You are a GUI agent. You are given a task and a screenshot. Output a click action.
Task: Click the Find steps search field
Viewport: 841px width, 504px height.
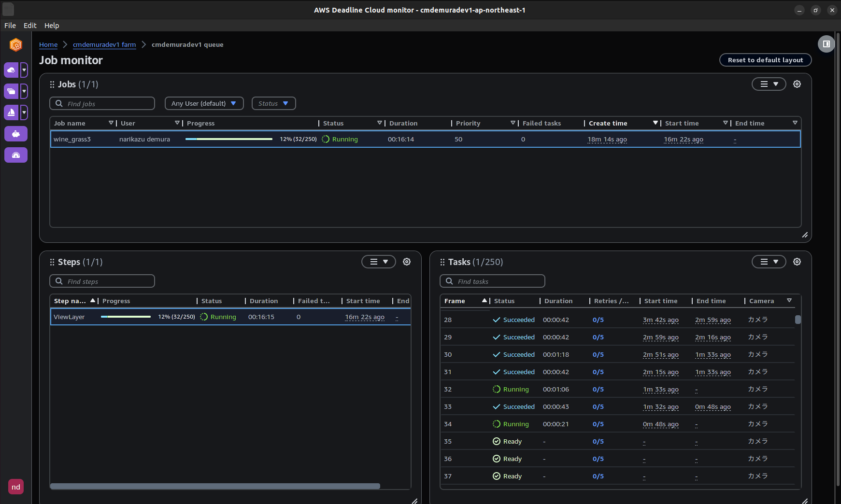[x=102, y=281]
